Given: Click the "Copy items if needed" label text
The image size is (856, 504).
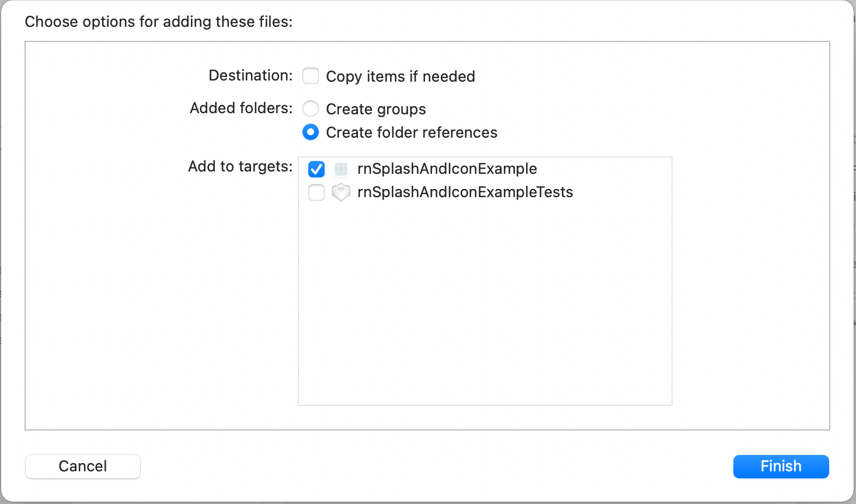Looking at the screenshot, I should pos(401,76).
